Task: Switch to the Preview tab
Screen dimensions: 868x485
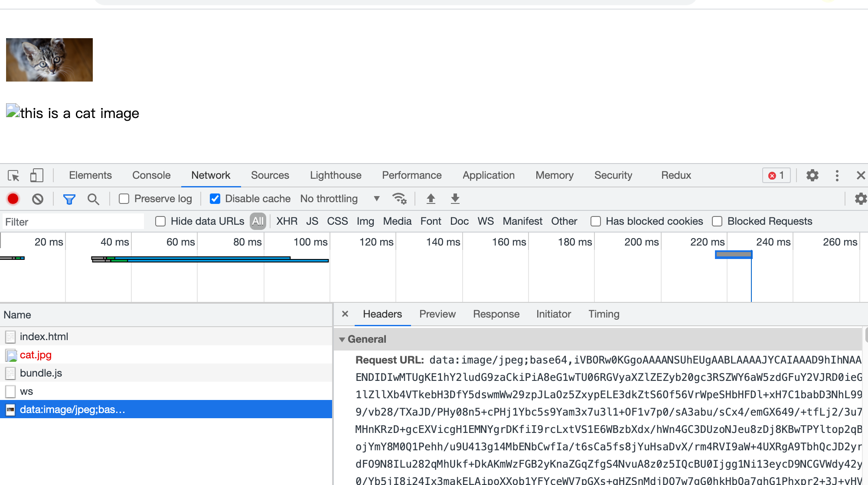Action: pyautogui.click(x=437, y=314)
